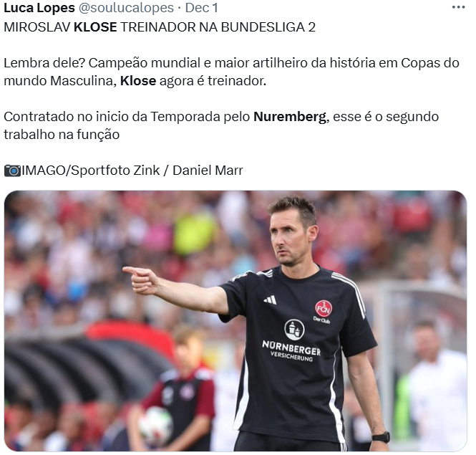This screenshot has width=476, height=455.
Task: Click the Nürnberger Versicherung sponsor logo
Action: pos(292,342)
